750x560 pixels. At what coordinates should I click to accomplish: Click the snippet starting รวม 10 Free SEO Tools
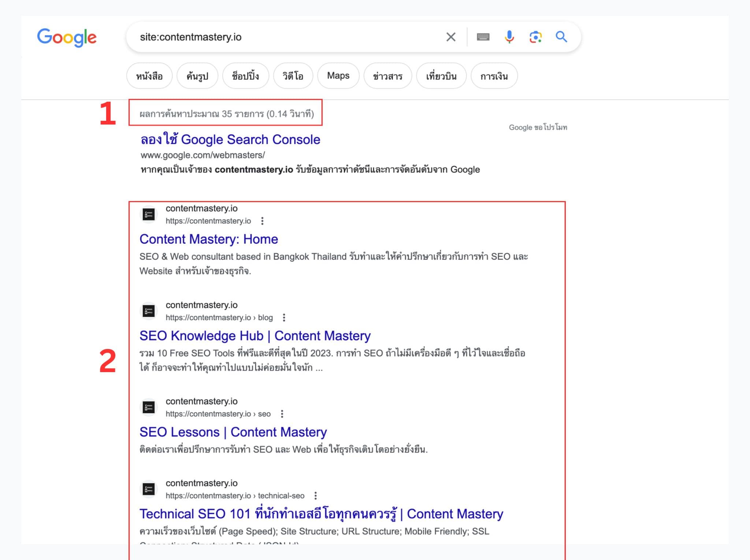click(333, 360)
